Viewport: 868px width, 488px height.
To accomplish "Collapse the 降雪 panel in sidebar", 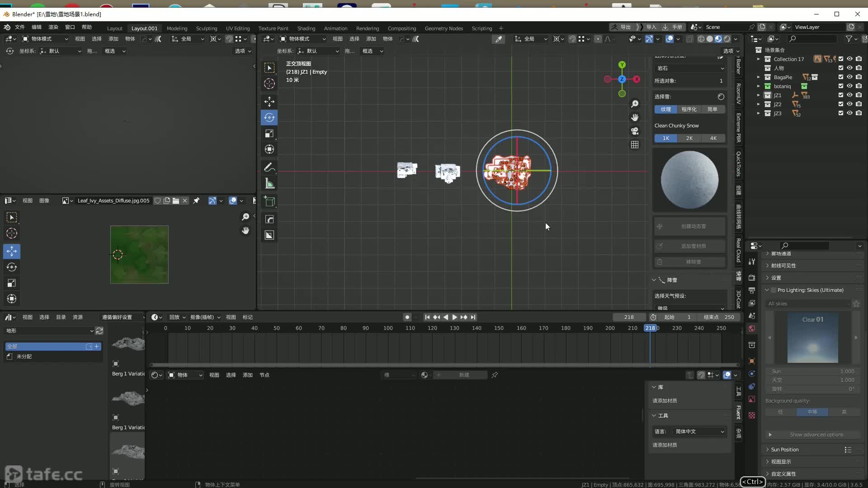I will click(654, 280).
